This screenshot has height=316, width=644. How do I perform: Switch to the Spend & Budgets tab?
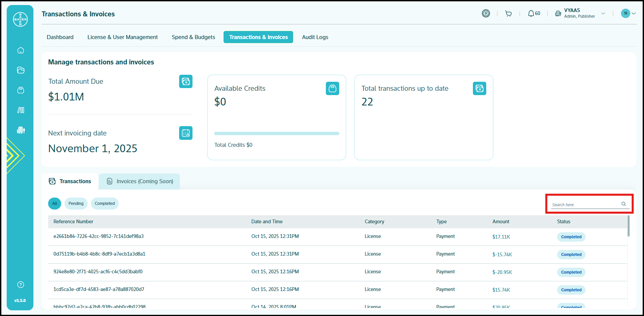(x=193, y=37)
